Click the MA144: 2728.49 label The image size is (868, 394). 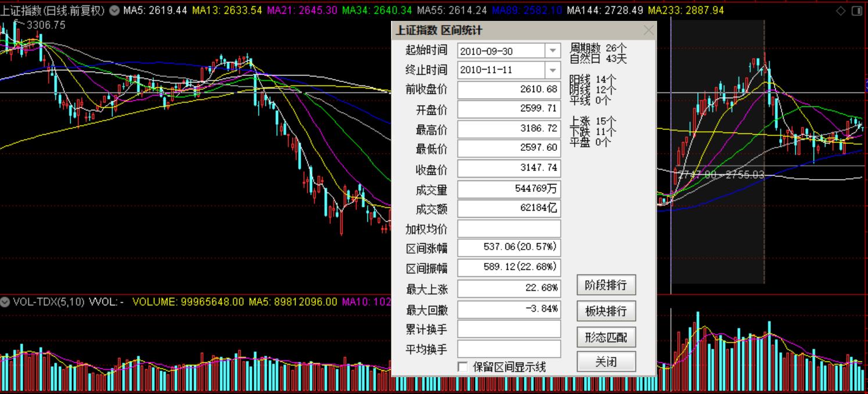point(605,10)
